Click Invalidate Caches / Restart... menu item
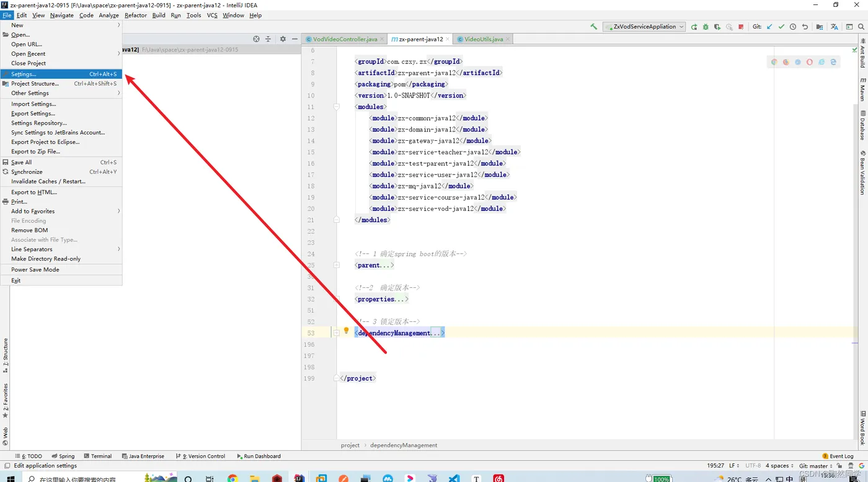 pyautogui.click(x=61, y=182)
